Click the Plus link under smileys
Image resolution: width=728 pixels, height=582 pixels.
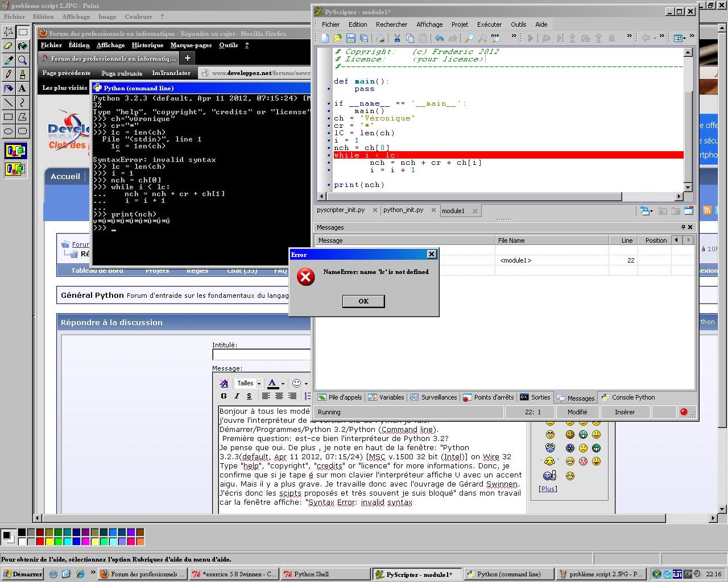tap(548, 489)
